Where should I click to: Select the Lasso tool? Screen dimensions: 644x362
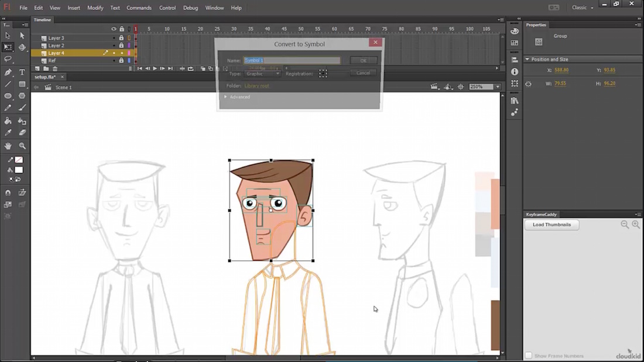[8, 59]
